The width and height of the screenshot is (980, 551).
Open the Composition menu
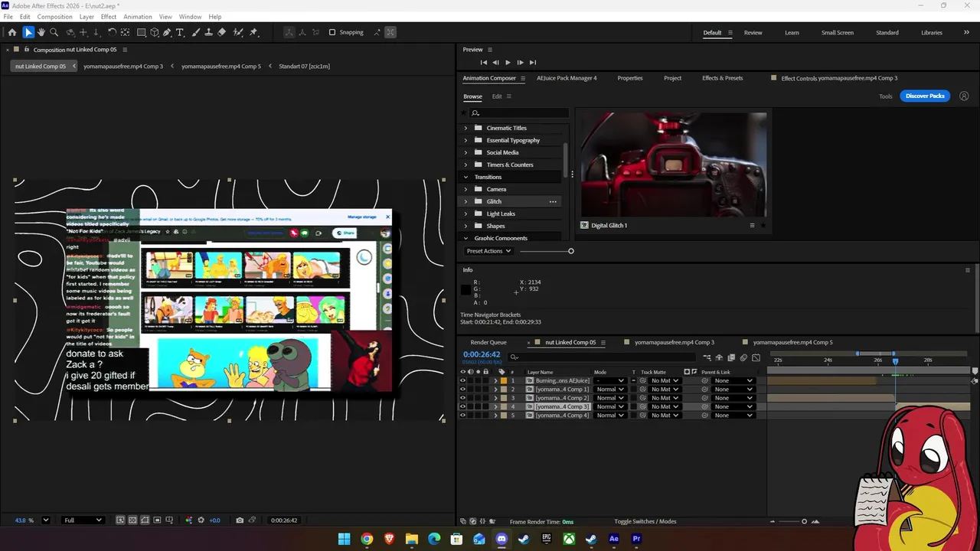click(x=54, y=17)
